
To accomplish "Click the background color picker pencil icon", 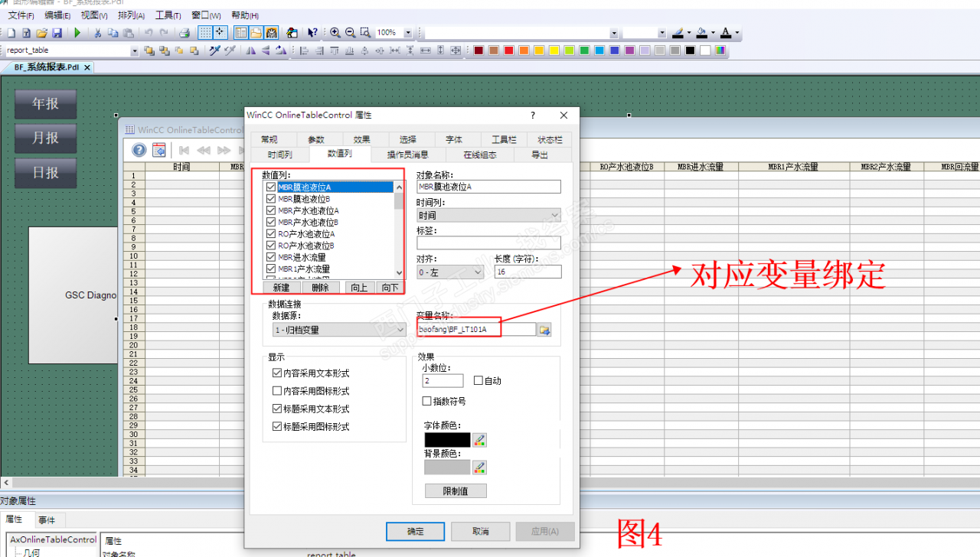I will [x=480, y=467].
